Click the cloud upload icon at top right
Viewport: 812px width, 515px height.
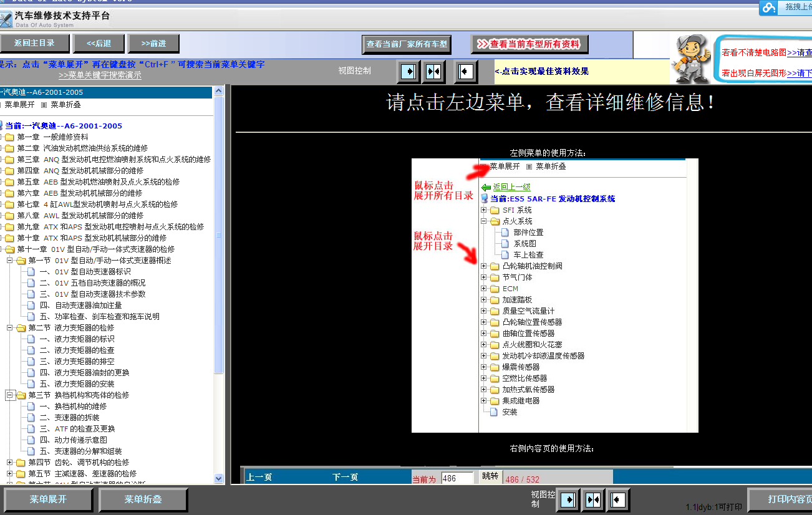click(769, 7)
